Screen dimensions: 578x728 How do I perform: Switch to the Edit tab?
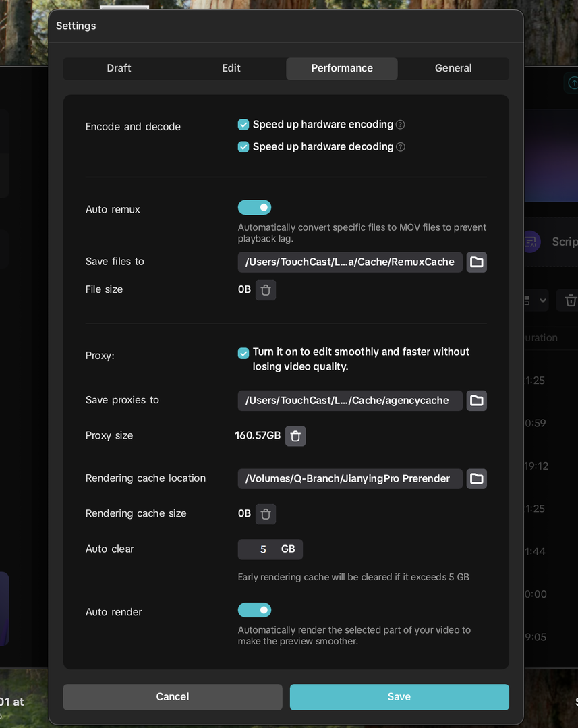click(x=231, y=68)
